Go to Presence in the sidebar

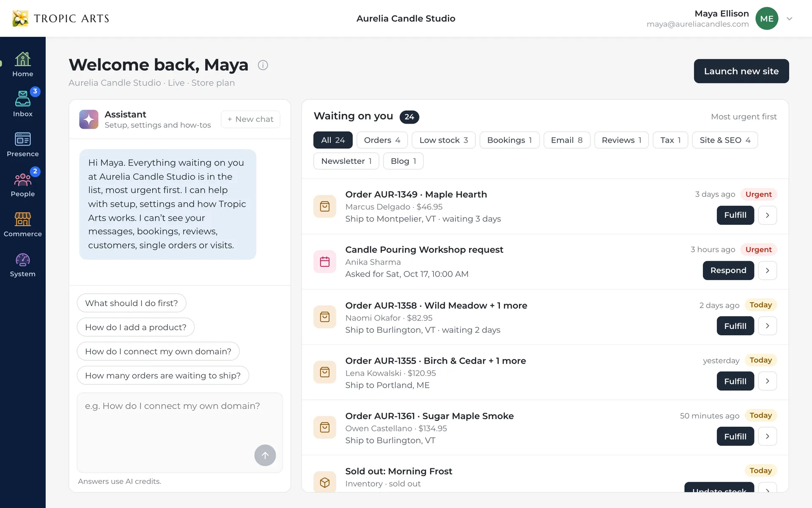[23, 144]
